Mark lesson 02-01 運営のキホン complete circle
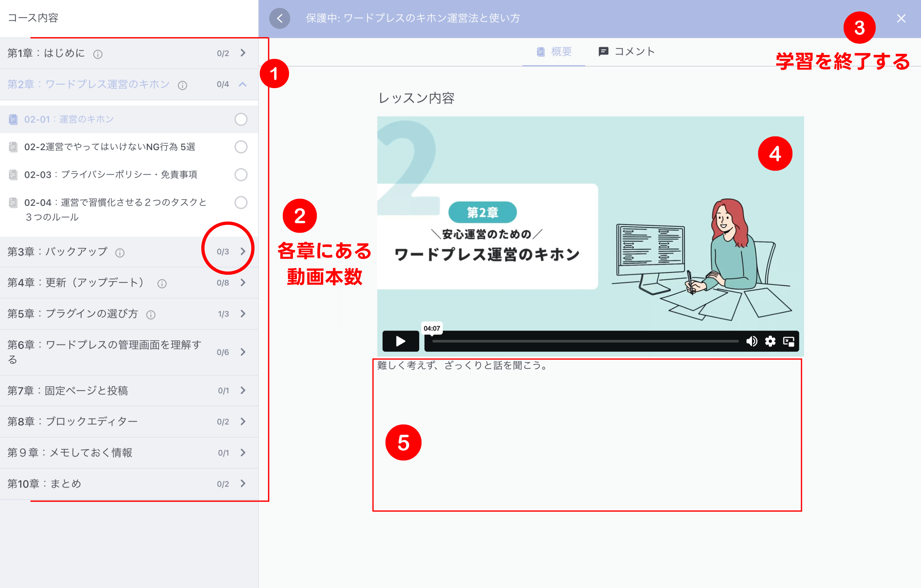The image size is (921, 588). pyautogui.click(x=240, y=119)
